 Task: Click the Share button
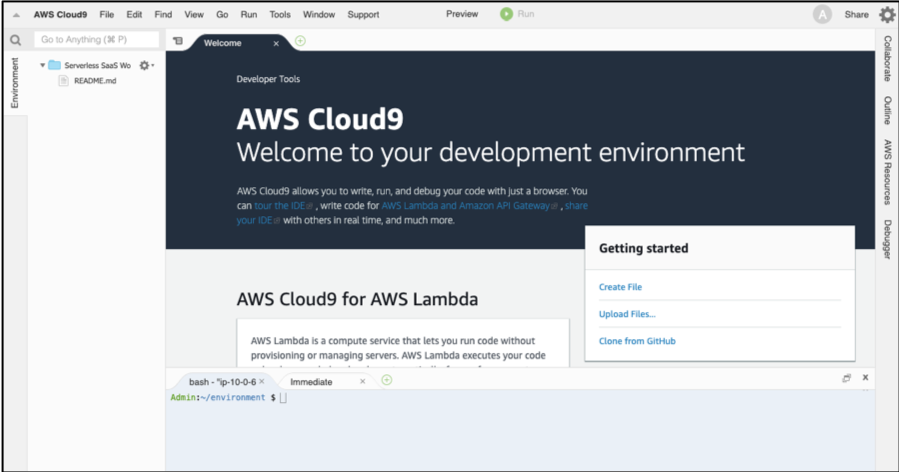coord(857,14)
